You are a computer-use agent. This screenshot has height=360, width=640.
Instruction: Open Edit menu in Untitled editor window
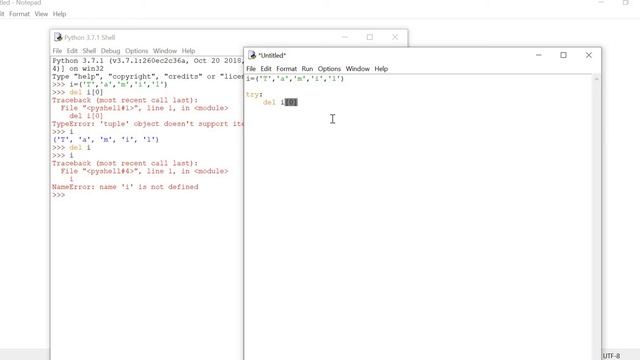click(x=266, y=69)
